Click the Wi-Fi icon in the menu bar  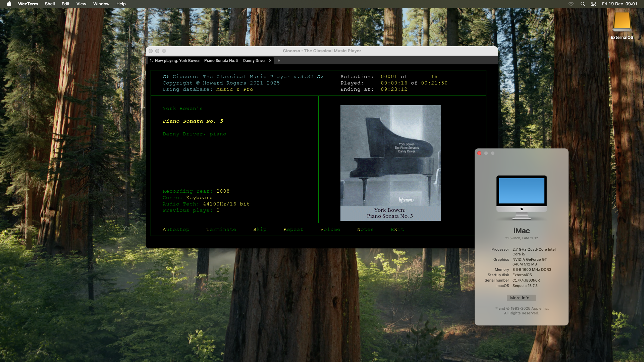[x=571, y=4]
